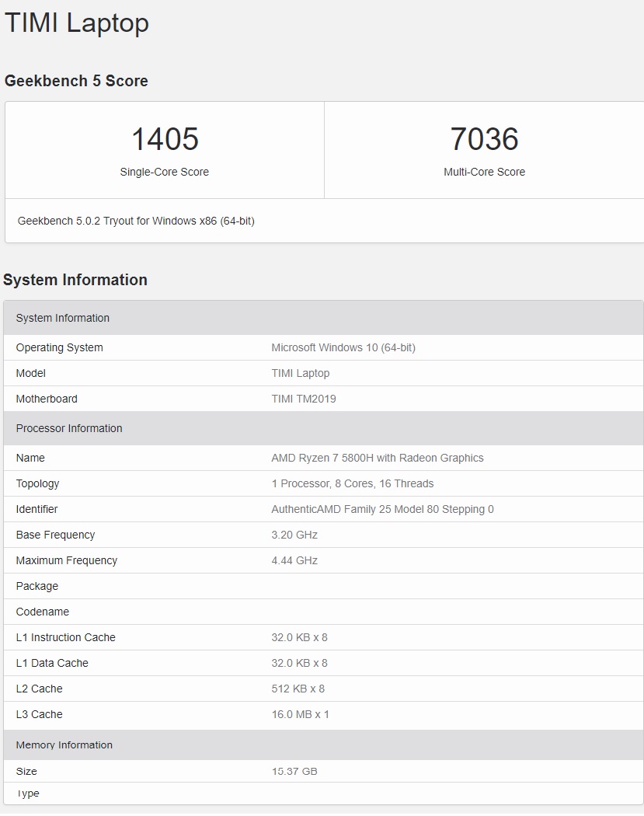Viewport: 644px width, 816px height.
Task: Click the single-core score value 1405
Action: pos(165,139)
